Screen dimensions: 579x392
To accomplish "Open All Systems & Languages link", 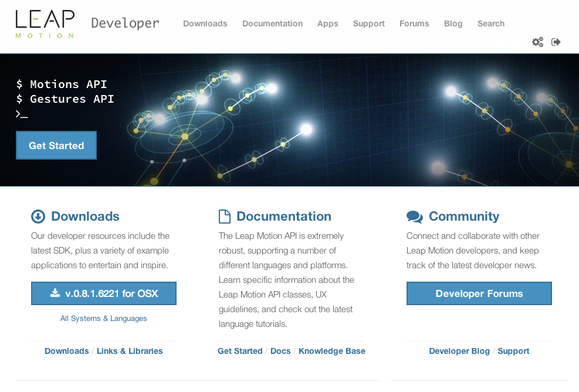I will (103, 319).
